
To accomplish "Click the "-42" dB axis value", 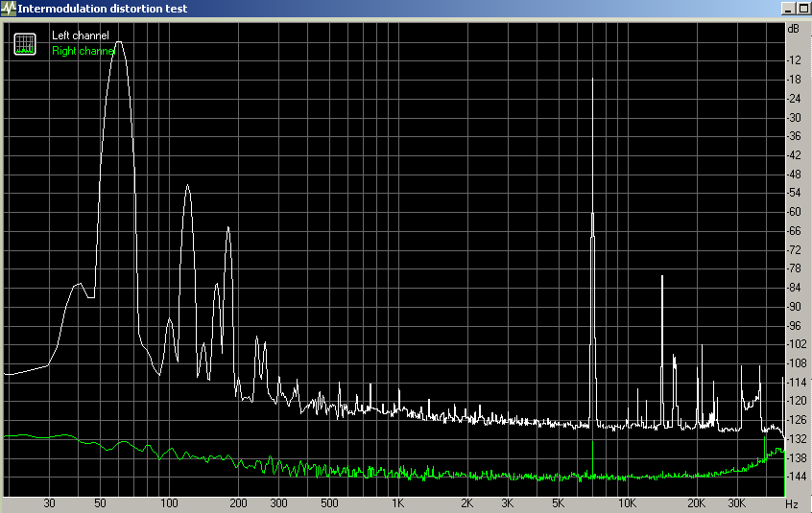I will tap(794, 155).
